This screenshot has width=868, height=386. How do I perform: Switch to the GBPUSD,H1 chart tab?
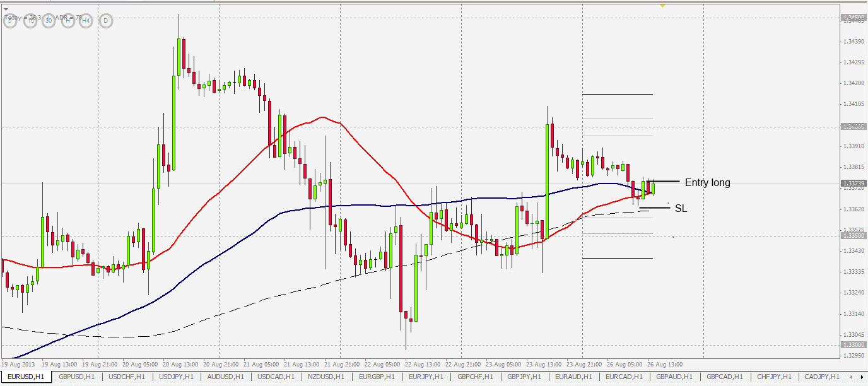coord(76,377)
